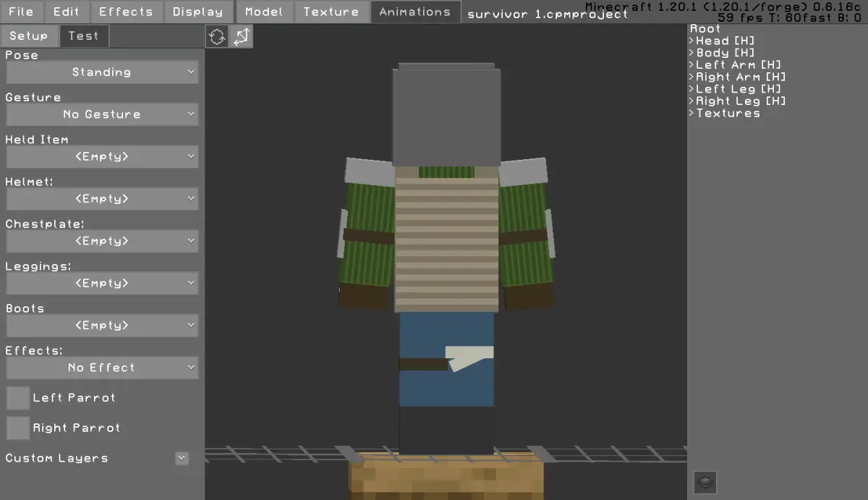Open the Gesture dropdown showing No Gesture
This screenshot has height=500, width=868.
[102, 114]
